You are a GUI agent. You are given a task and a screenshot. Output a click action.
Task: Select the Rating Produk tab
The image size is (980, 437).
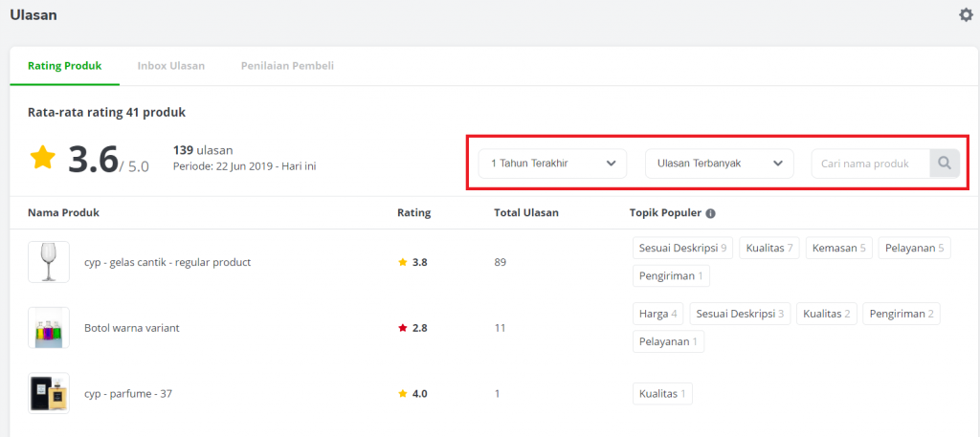[x=64, y=66]
